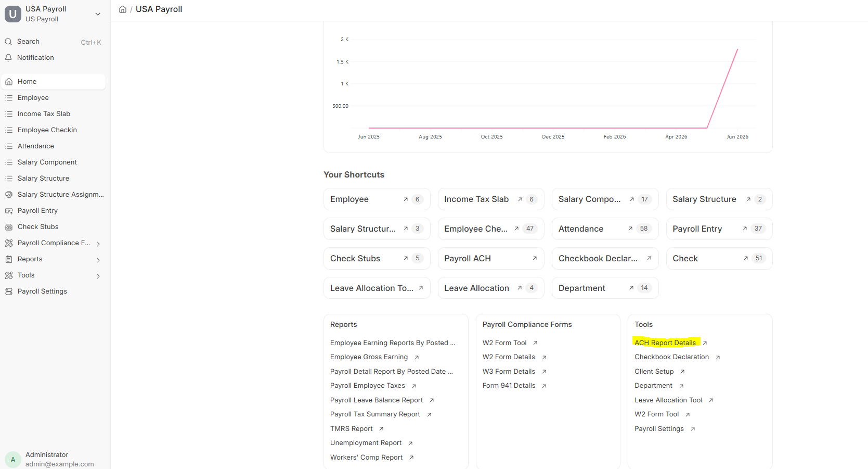The height and width of the screenshot is (469, 868).
Task: Expand the Tools sidebar section
Action: tap(98, 276)
